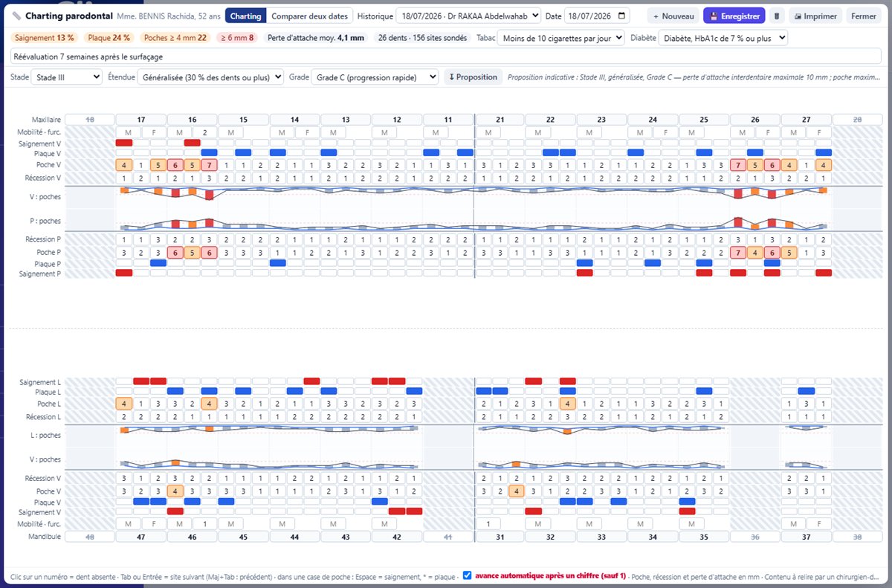Open the Diabète dropdown
The height and width of the screenshot is (588, 892).
[x=723, y=37]
